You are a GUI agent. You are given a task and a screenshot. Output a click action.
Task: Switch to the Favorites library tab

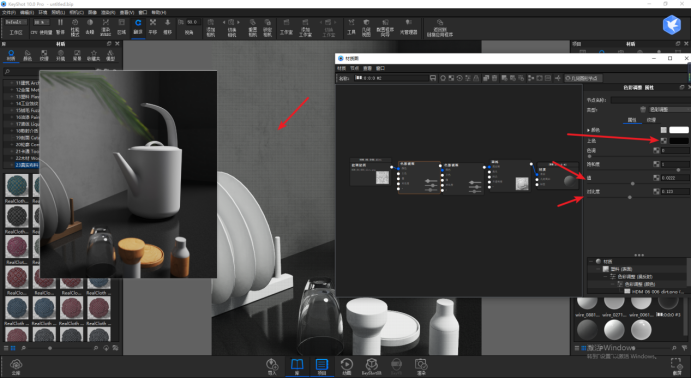click(x=94, y=55)
